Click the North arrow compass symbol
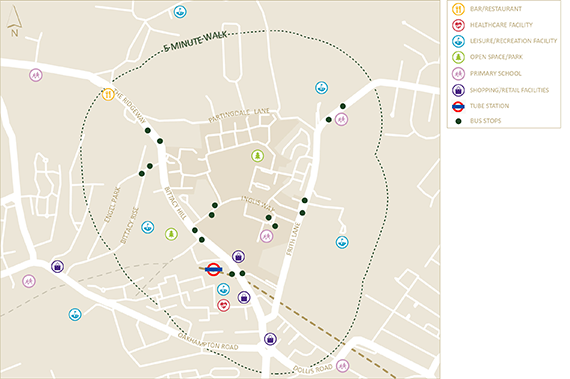The width and height of the screenshot is (570, 379). pyautogui.click(x=14, y=22)
